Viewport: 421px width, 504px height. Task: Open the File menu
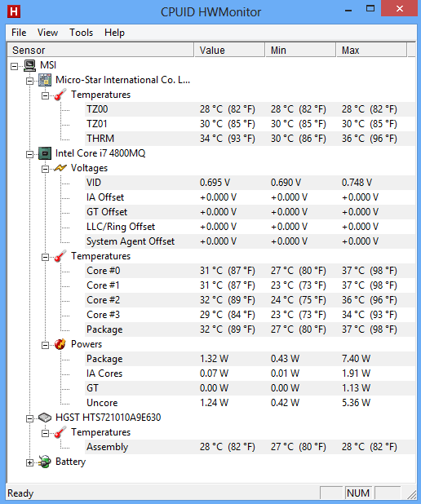(19, 33)
